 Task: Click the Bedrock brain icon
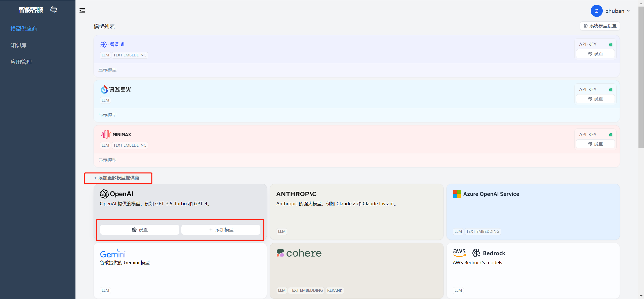pyautogui.click(x=476, y=253)
